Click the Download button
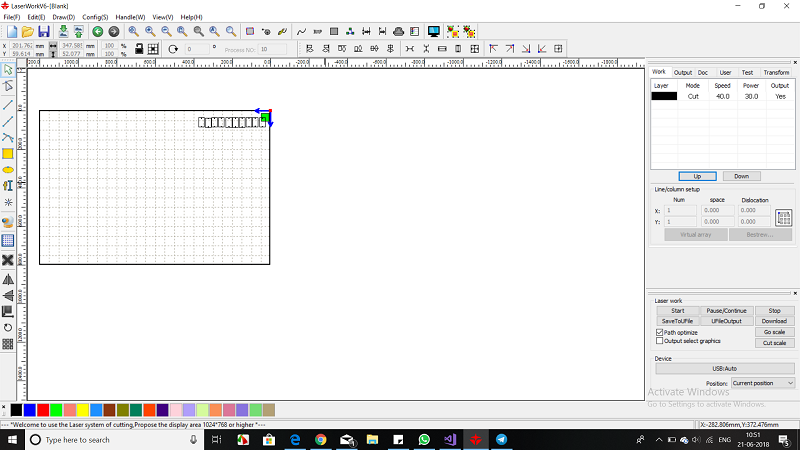The image size is (800, 450). 774,321
